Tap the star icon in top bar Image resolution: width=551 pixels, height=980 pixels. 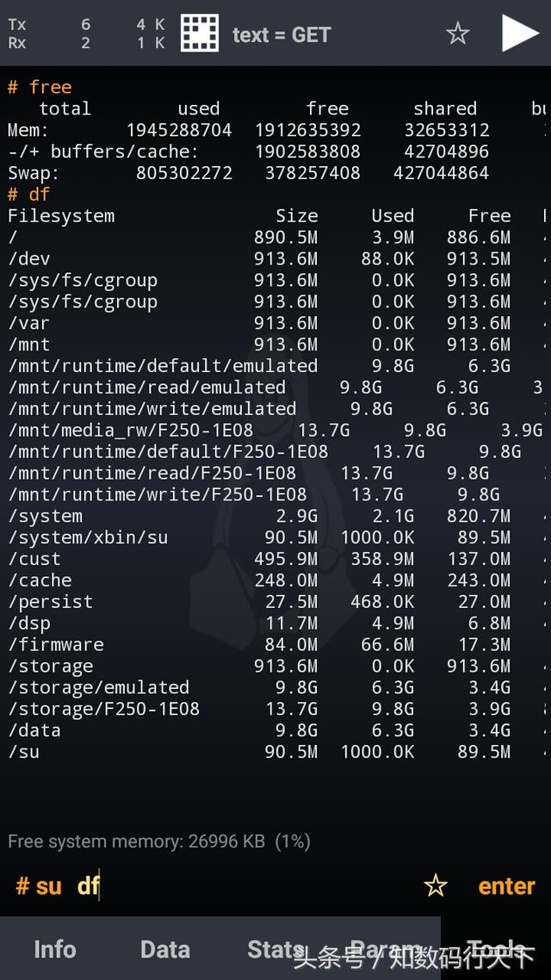[457, 33]
